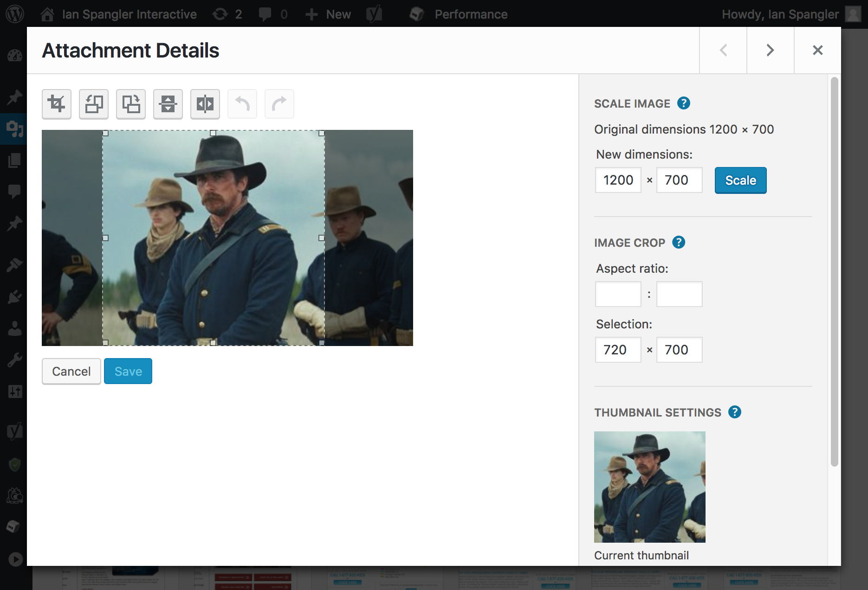This screenshot has width=868, height=590.
Task: Navigate to the previous attachment
Action: click(x=723, y=50)
